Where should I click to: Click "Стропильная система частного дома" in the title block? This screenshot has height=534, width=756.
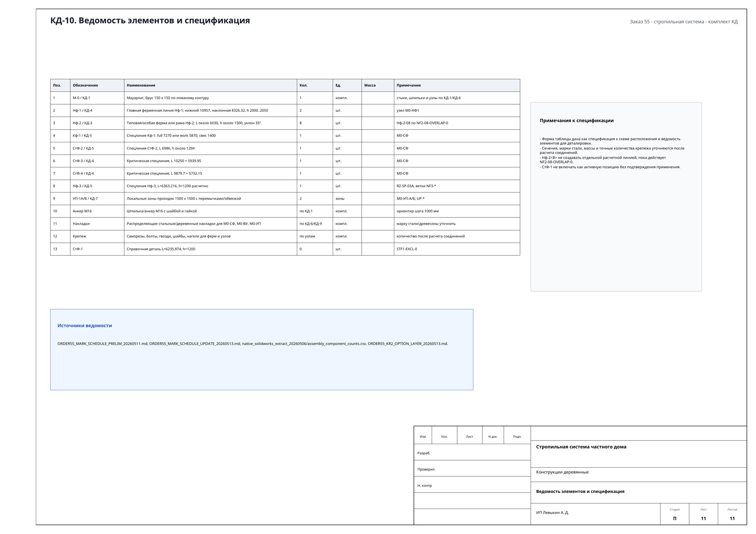(581, 447)
